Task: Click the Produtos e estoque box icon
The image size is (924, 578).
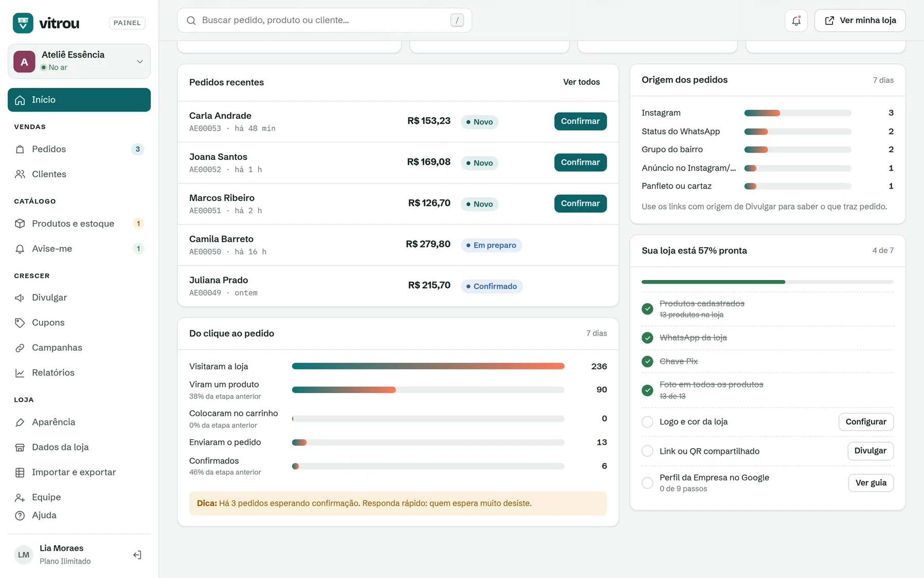Action: pyautogui.click(x=20, y=223)
